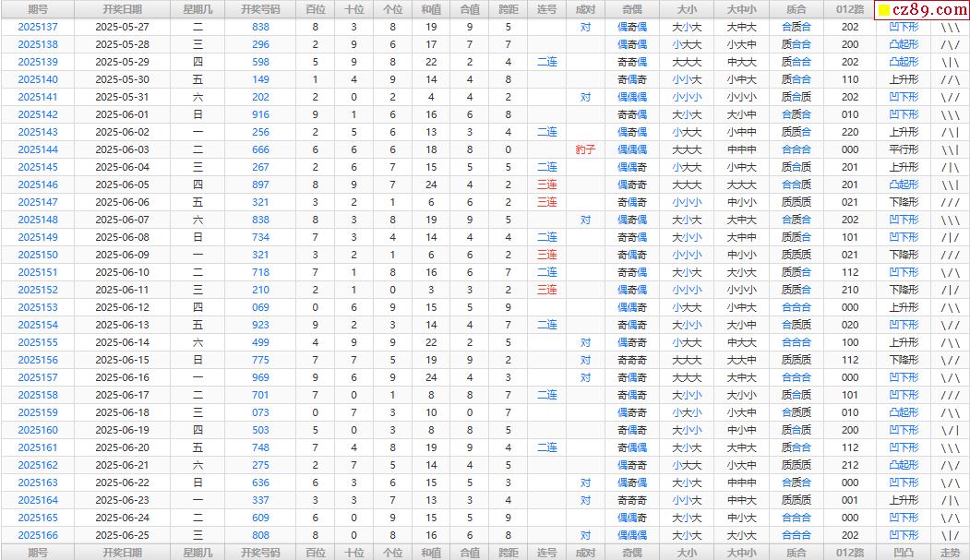The image size is (970, 560).
Task: Click winning number 598 link
Action: (x=260, y=63)
